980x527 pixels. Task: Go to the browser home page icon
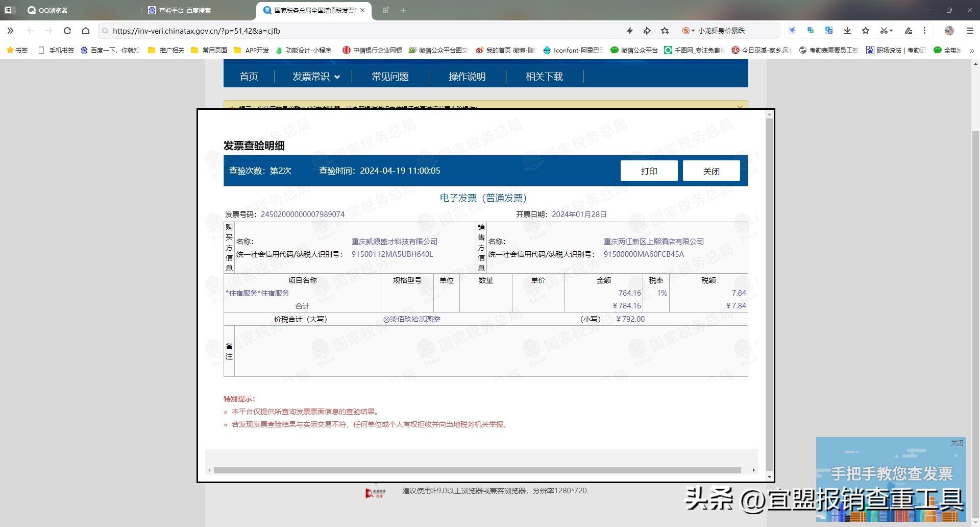[x=86, y=31]
